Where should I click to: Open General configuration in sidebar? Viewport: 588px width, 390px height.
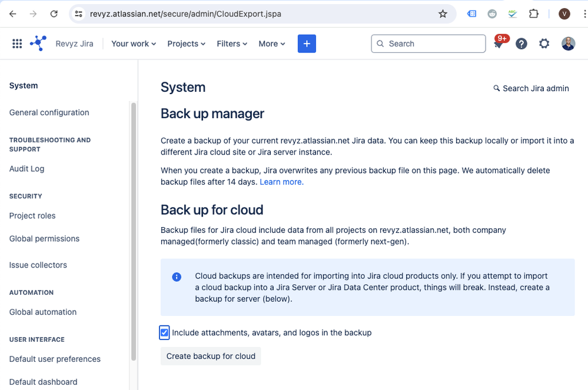49,112
